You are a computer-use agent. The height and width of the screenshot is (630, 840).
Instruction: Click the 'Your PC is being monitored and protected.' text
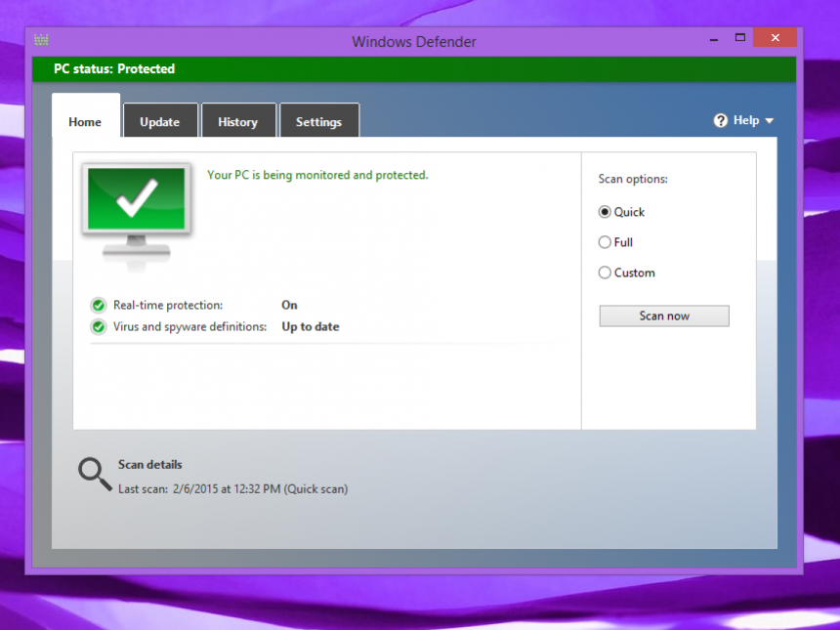pyautogui.click(x=317, y=175)
